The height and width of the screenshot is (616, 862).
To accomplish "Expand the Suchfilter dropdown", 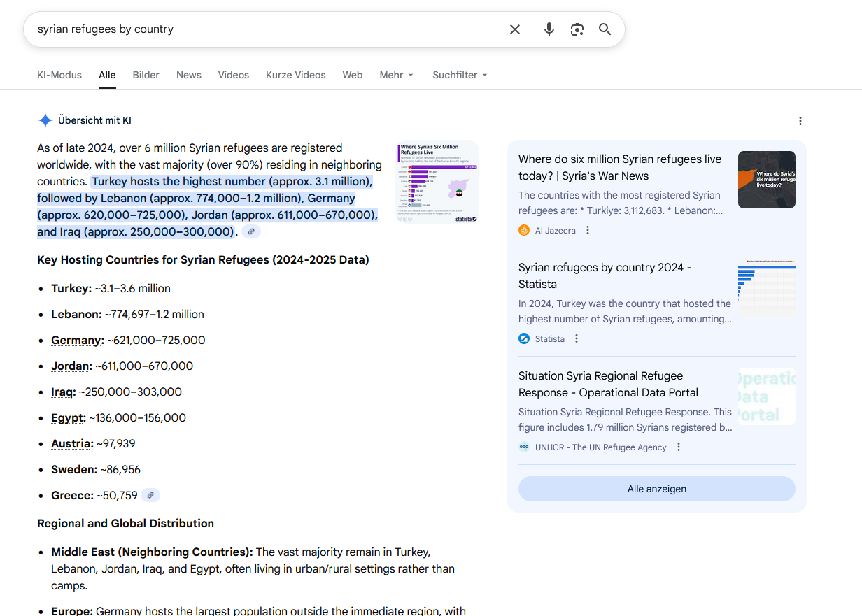I will coord(460,75).
